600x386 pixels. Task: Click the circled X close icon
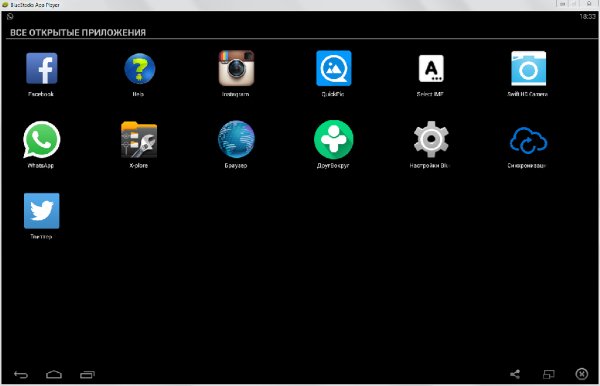582,374
